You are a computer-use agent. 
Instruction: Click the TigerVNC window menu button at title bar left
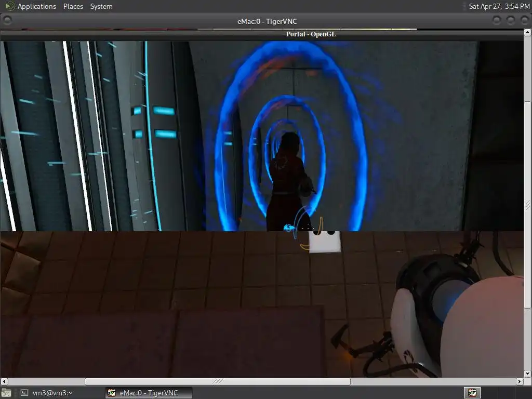click(7, 21)
